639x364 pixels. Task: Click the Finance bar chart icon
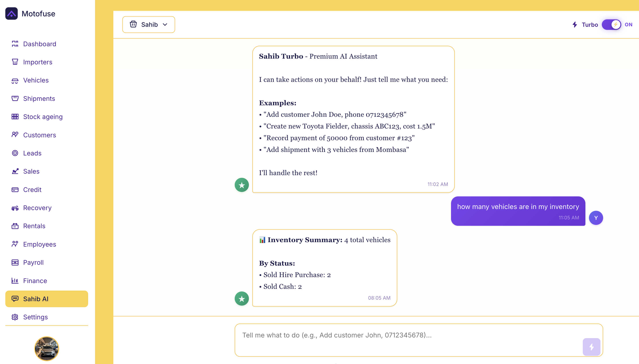tap(15, 280)
